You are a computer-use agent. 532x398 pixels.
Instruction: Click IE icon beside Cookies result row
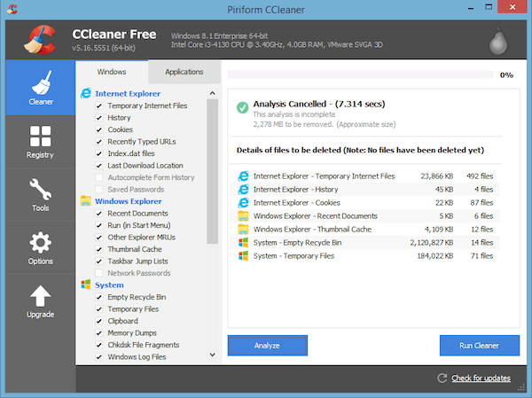coord(243,203)
